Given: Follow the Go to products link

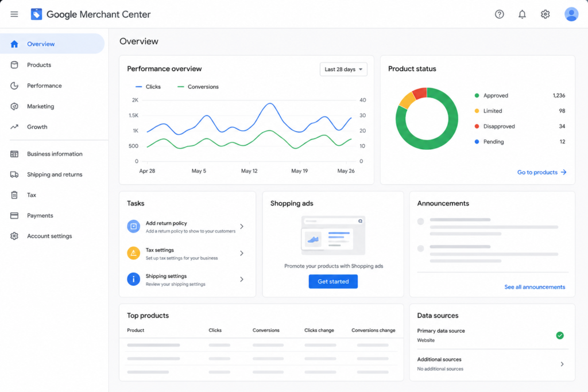Looking at the screenshot, I should pyautogui.click(x=541, y=172).
